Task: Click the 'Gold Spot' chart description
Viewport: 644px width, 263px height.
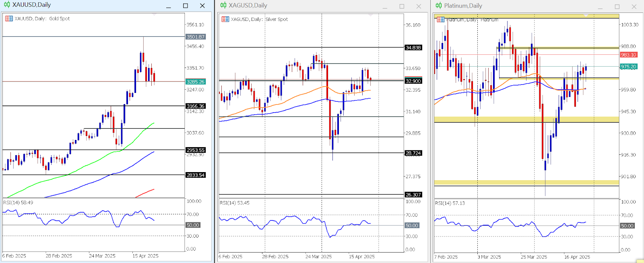Action: (59, 18)
